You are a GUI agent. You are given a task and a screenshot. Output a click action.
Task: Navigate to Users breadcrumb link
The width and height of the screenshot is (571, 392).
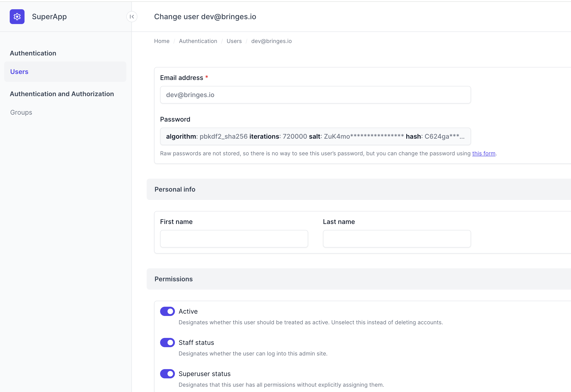tap(234, 41)
